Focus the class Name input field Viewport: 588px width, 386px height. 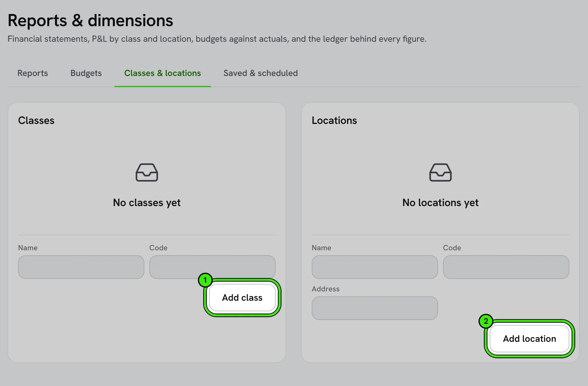pos(81,267)
